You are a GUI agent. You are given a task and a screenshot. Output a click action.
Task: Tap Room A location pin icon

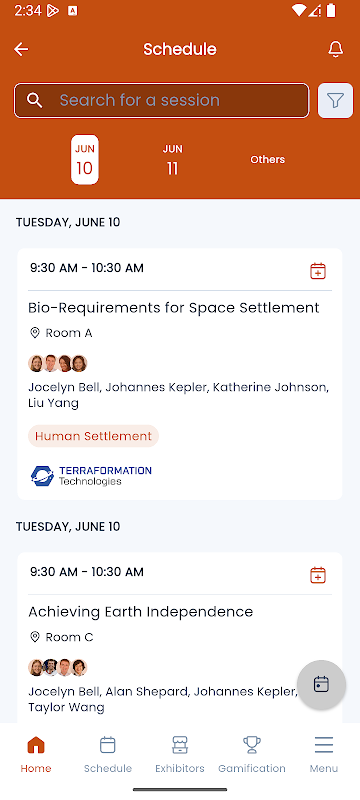tap(35, 333)
